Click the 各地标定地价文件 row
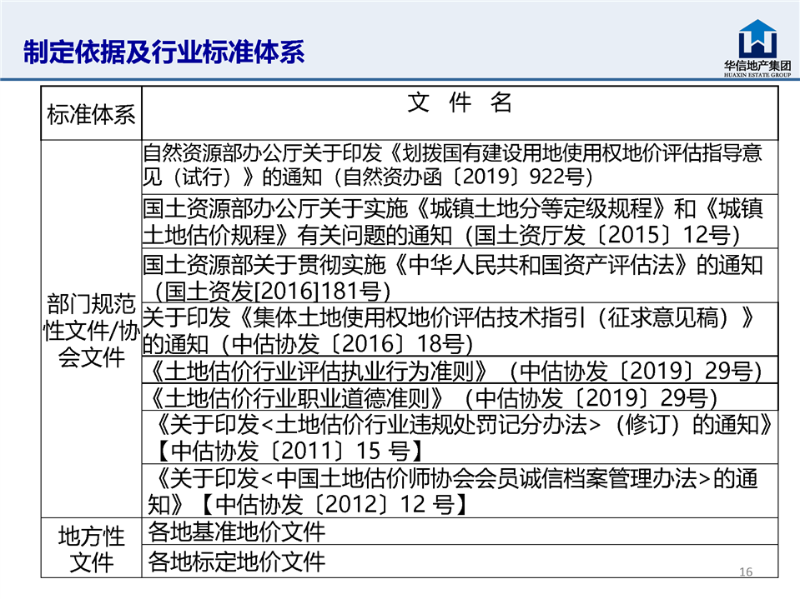 pos(460,561)
